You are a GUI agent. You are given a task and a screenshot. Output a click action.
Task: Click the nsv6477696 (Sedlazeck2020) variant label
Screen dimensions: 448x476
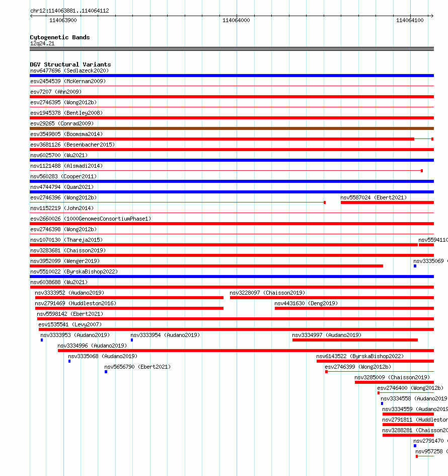point(69,71)
